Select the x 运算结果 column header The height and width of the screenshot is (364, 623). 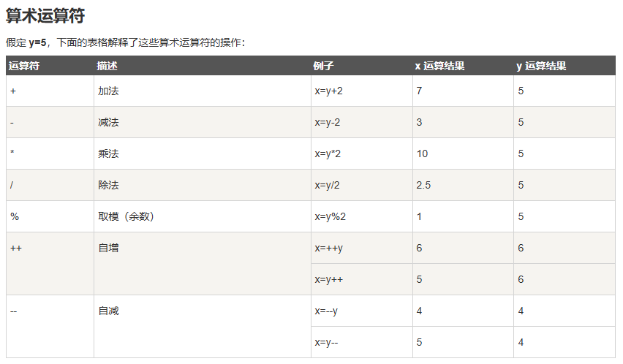click(x=439, y=66)
